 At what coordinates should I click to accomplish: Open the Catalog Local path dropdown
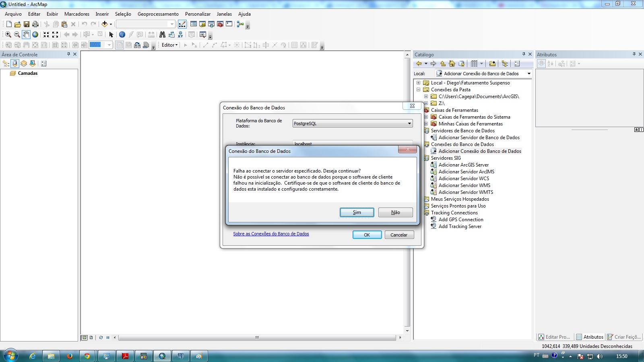529,74
